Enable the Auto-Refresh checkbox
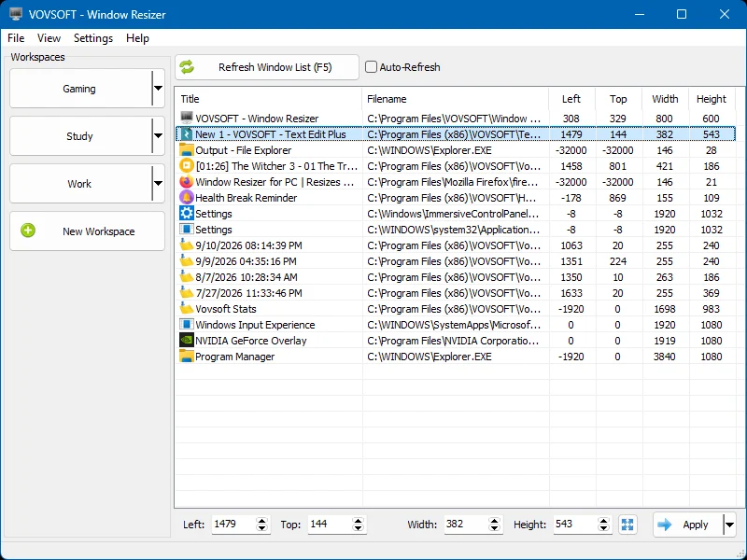The width and height of the screenshot is (747, 560). pyautogui.click(x=371, y=66)
